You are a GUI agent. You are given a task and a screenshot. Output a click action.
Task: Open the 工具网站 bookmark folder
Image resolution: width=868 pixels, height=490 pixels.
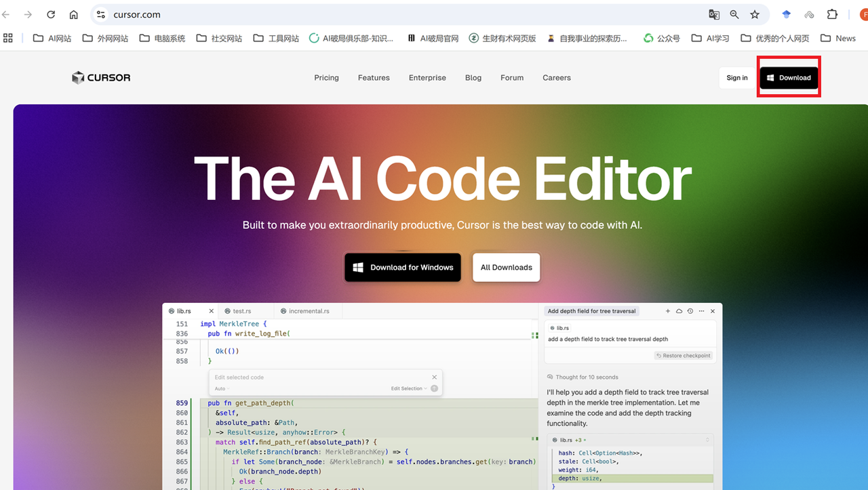(x=276, y=38)
